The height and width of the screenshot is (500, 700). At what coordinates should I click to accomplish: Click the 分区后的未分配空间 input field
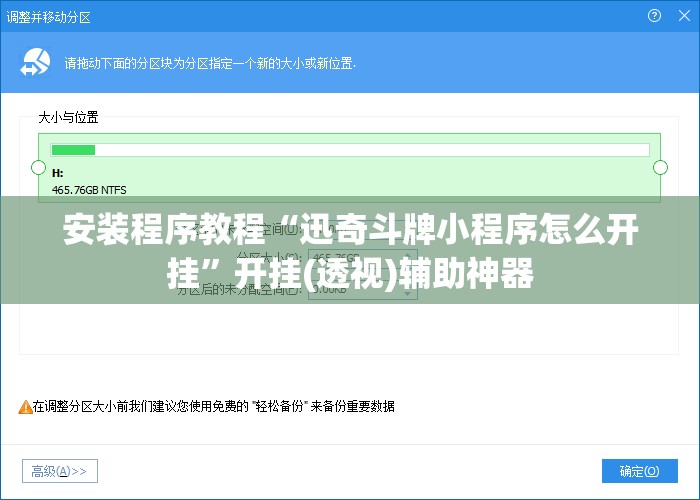pos(362,289)
